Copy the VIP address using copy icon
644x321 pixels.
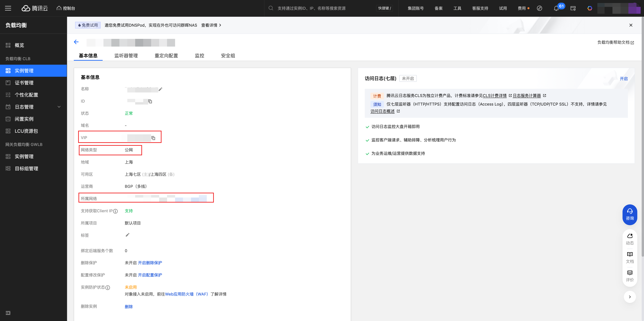click(153, 138)
